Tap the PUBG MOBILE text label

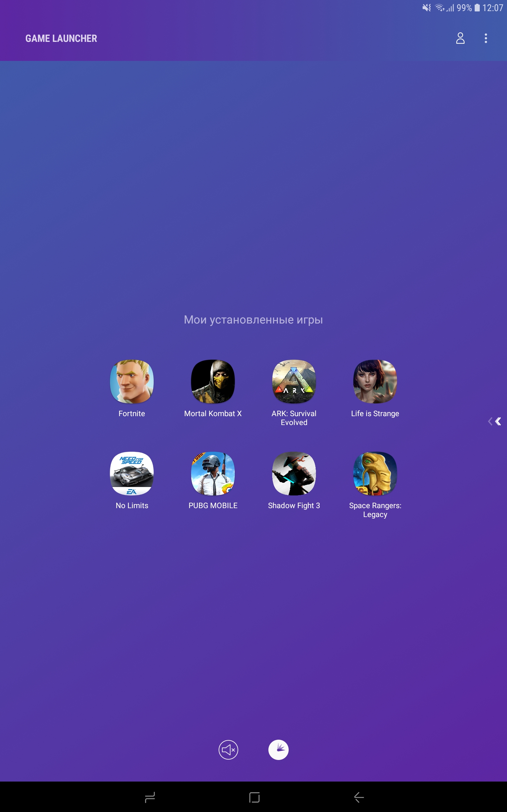[x=213, y=505]
